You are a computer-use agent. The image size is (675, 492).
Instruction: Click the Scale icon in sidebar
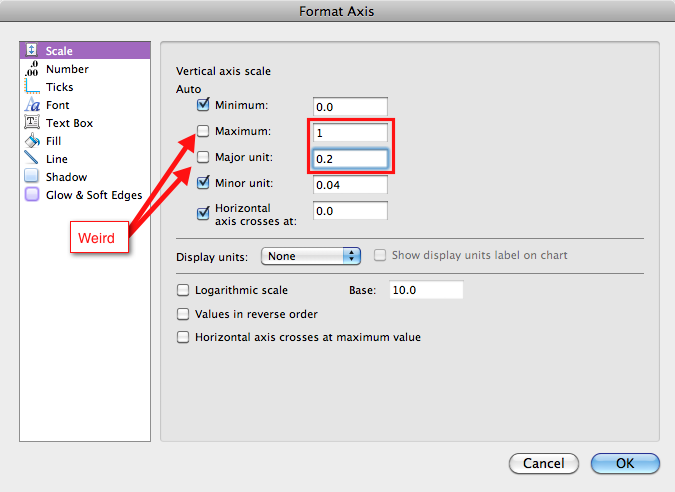tap(32, 51)
